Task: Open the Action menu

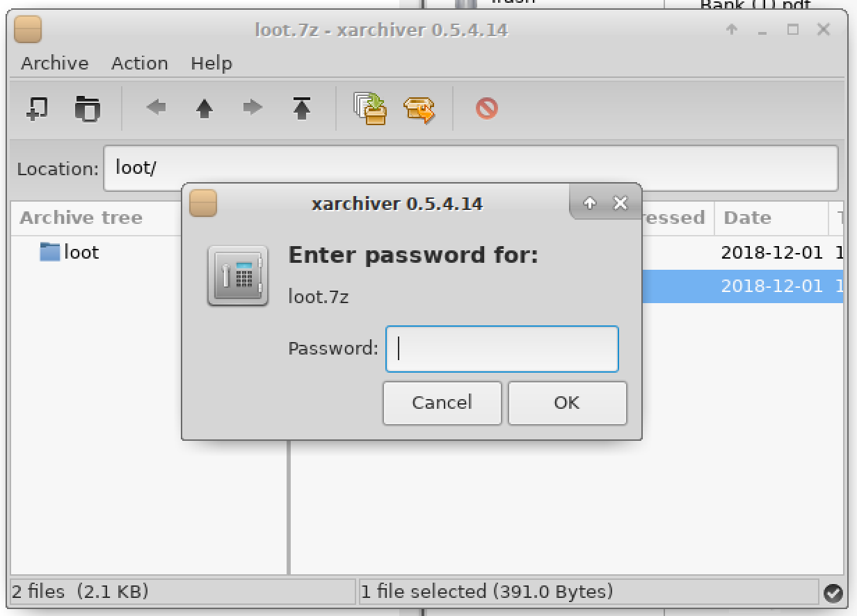Action: 140,63
